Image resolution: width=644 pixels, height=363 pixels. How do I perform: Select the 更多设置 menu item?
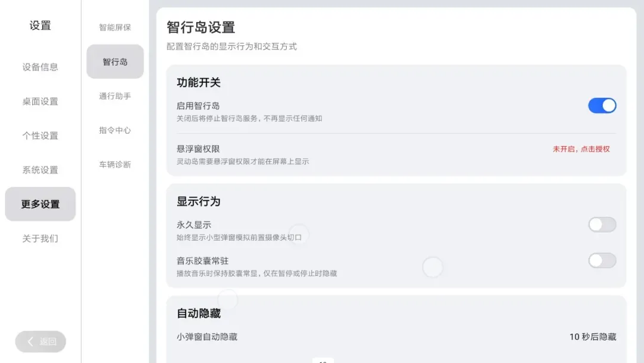tap(40, 204)
